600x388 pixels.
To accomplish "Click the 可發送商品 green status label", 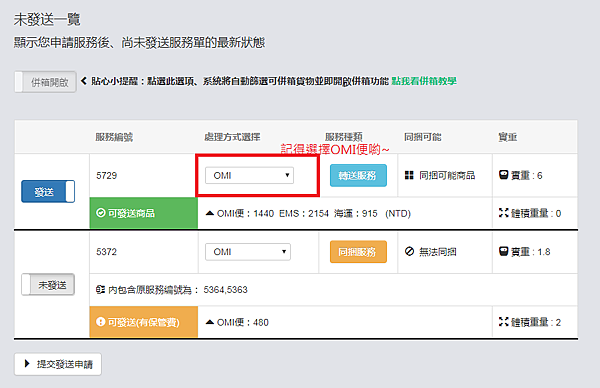I will pos(143,213).
